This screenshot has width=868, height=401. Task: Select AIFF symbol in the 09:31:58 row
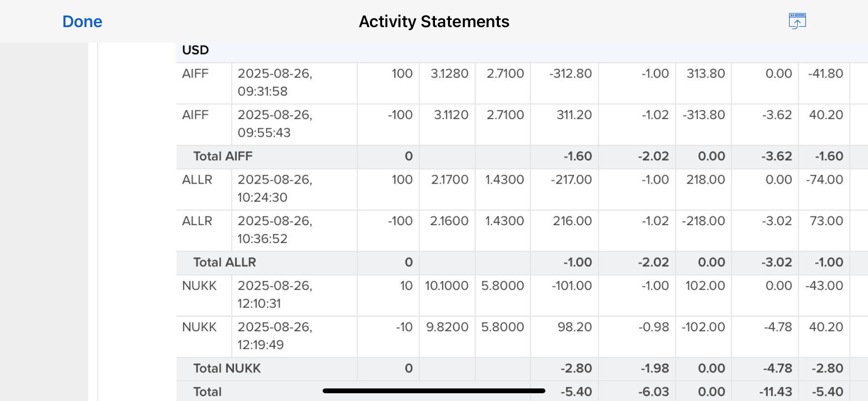[195, 74]
